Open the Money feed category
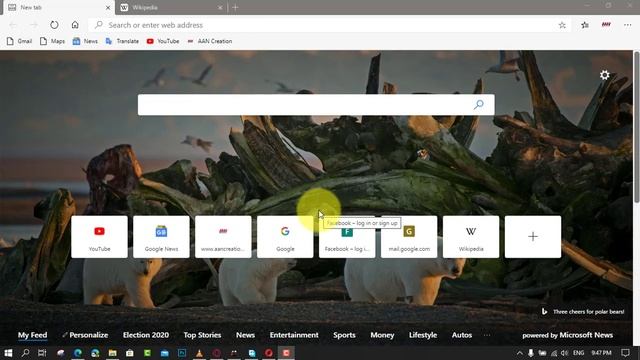The width and height of the screenshot is (640, 360). [x=382, y=335]
